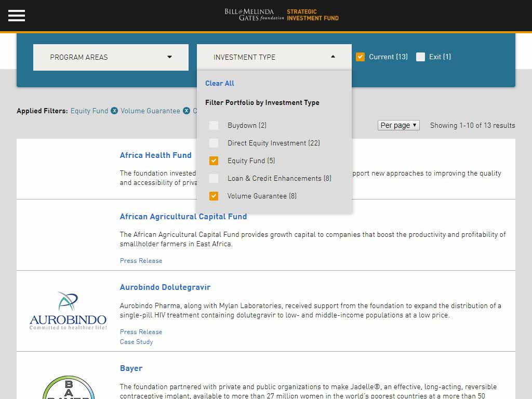The width and height of the screenshot is (532, 399).
Task: Check the Buydown investment type
Action: coord(214,125)
